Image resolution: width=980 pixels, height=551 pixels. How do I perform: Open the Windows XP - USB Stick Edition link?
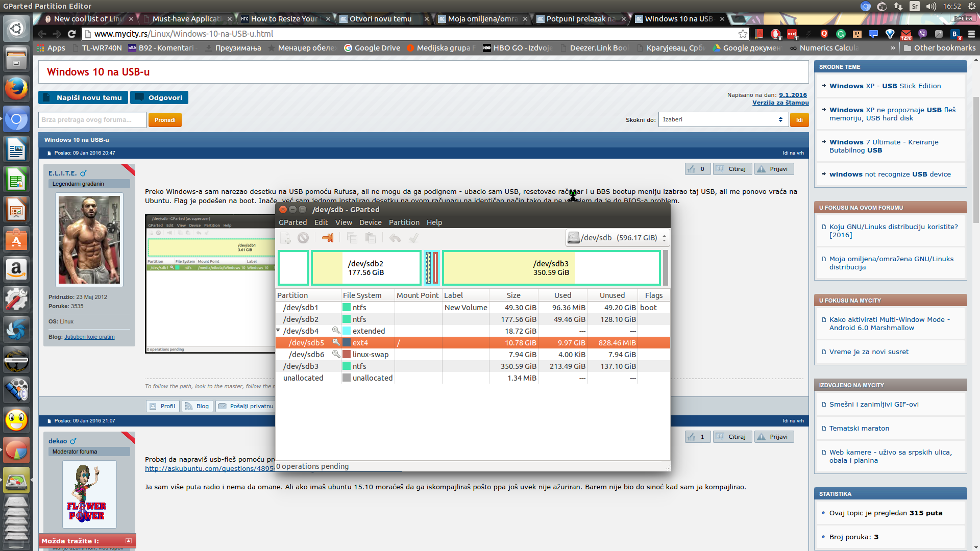(x=885, y=86)
